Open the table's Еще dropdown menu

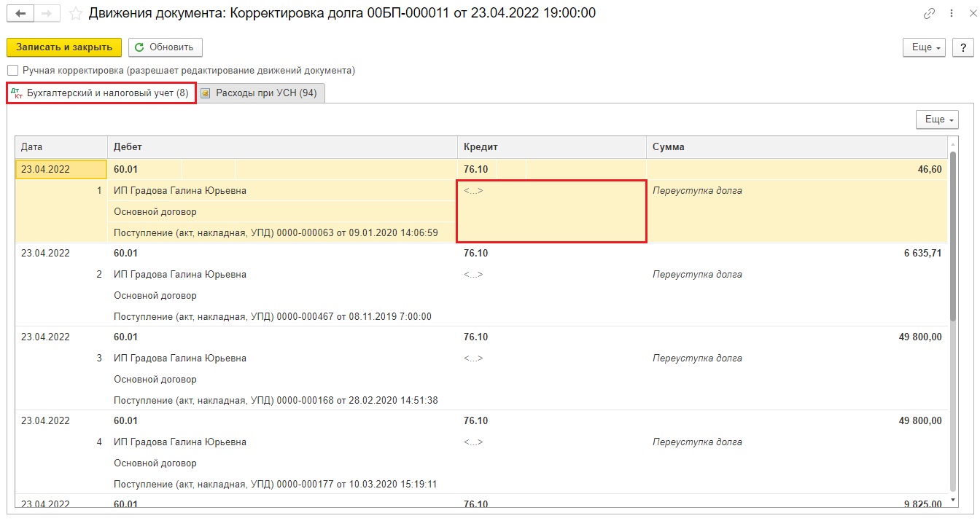pyautogui.click(x=937, y=120)
